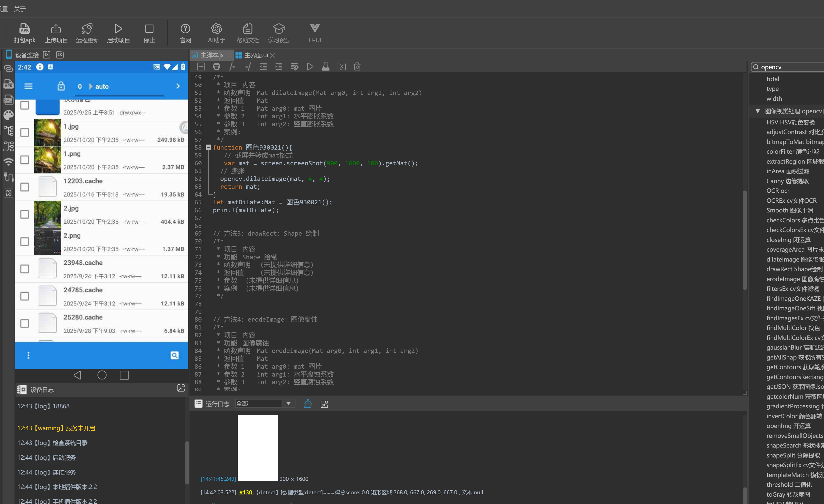Image resolution: width=824 pixels, height=504 pixels.
Task: Click the #130 link in run log
Action: [x=245, y=492]
